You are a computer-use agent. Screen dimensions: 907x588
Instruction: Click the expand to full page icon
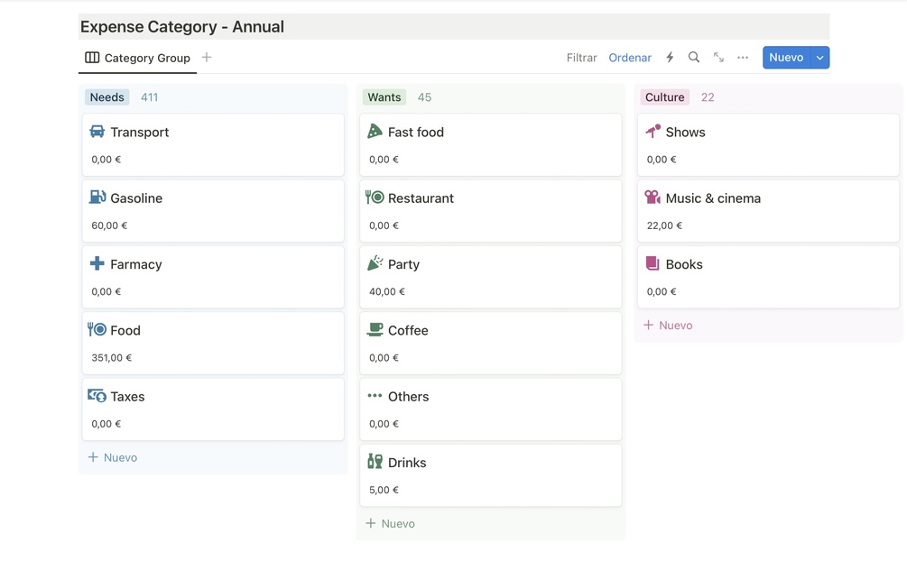(x=718, y=58)
